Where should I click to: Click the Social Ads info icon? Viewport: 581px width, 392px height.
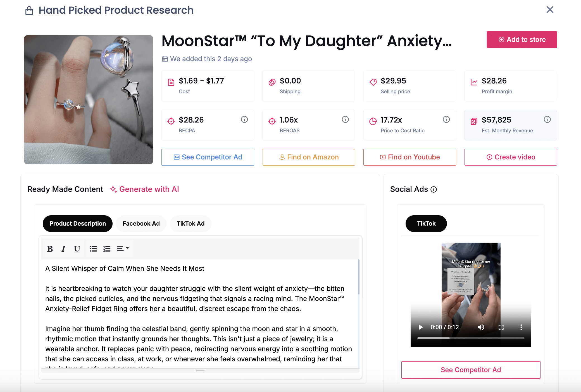[434, 190]
